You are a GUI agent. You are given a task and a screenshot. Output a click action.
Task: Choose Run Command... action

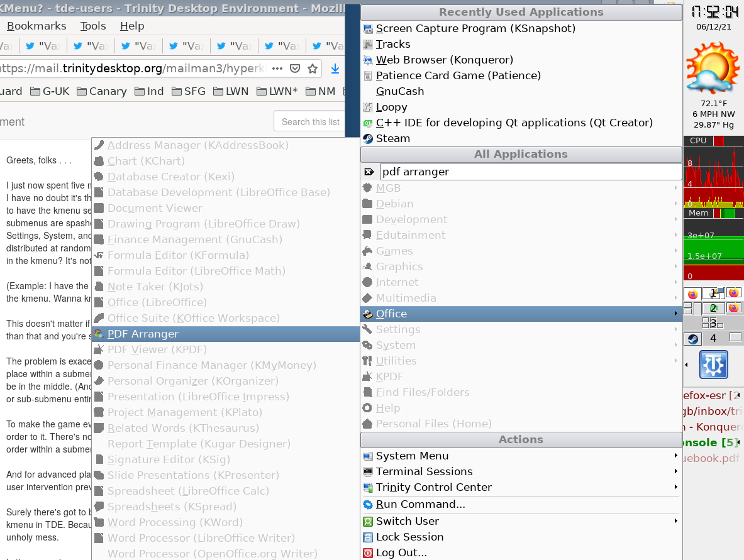coord(521,505)
